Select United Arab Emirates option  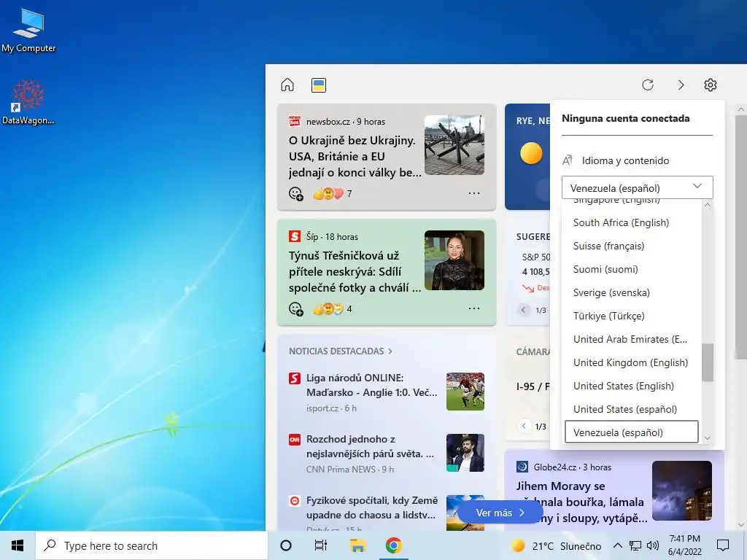click(x=630, y=339)
